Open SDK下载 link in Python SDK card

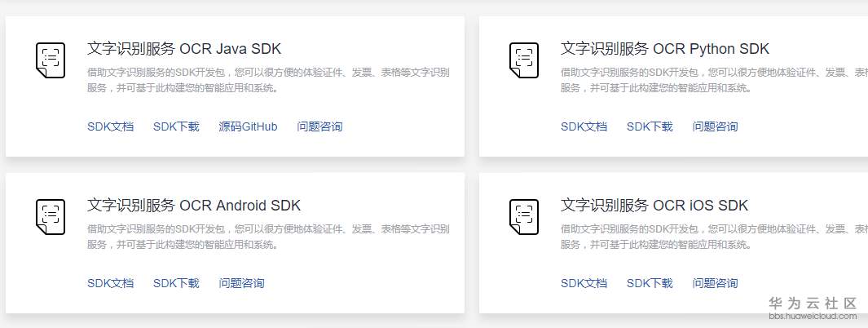coord(650,127)
